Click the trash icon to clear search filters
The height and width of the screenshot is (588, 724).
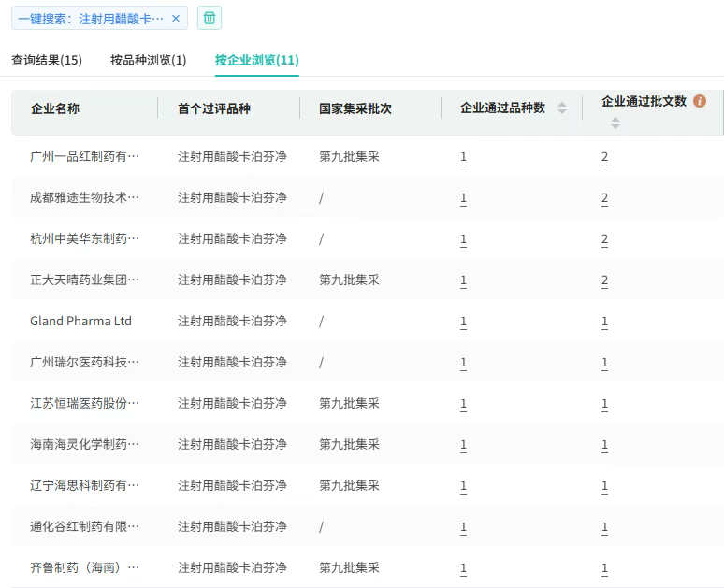click(210, 18)
